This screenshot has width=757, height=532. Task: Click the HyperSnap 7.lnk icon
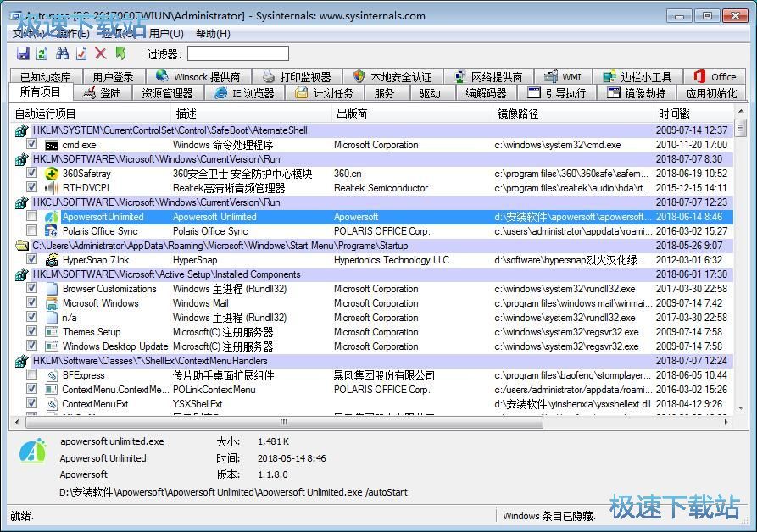click(52, 260)
